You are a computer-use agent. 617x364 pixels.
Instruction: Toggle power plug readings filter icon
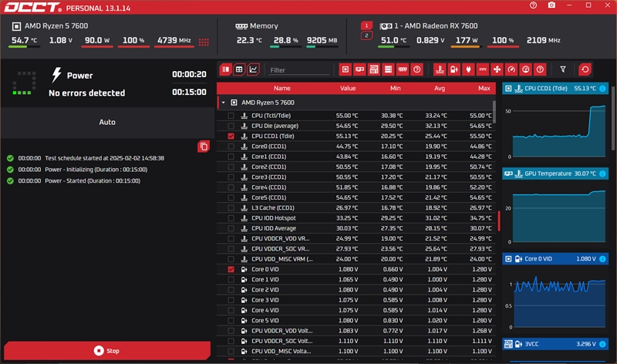(468, 69)
